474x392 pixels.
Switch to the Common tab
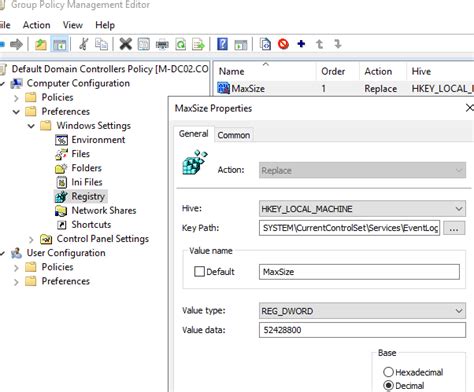[234, 135]
